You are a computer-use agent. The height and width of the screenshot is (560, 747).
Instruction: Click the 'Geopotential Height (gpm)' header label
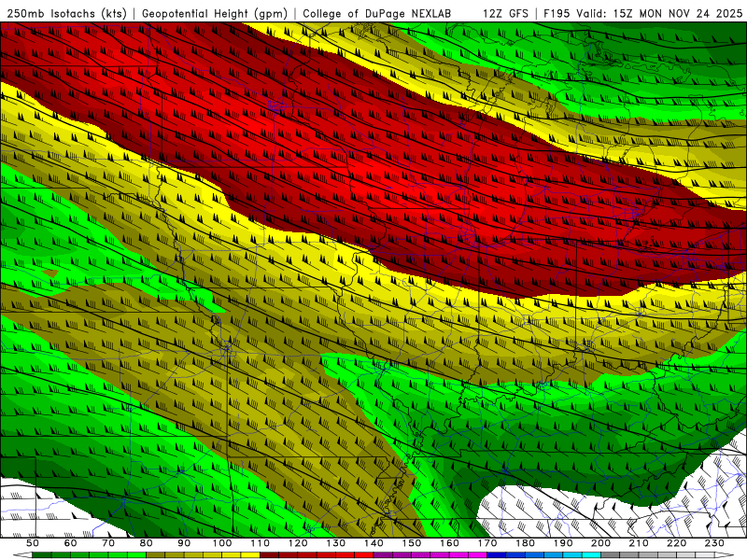coord(215,13)
